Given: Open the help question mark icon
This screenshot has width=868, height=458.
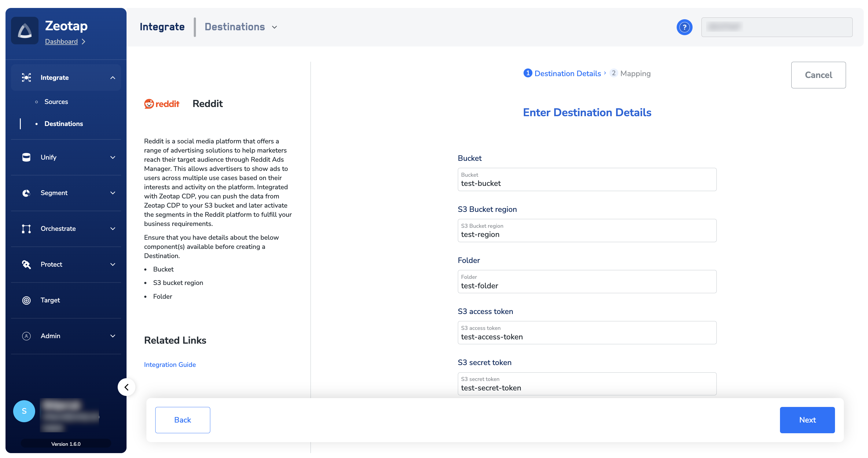Looking at the screenshot, I should tap(684, 27).
